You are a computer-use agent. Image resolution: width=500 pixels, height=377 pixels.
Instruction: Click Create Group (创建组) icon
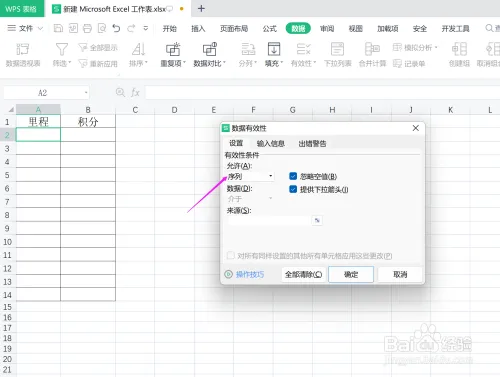459,55
